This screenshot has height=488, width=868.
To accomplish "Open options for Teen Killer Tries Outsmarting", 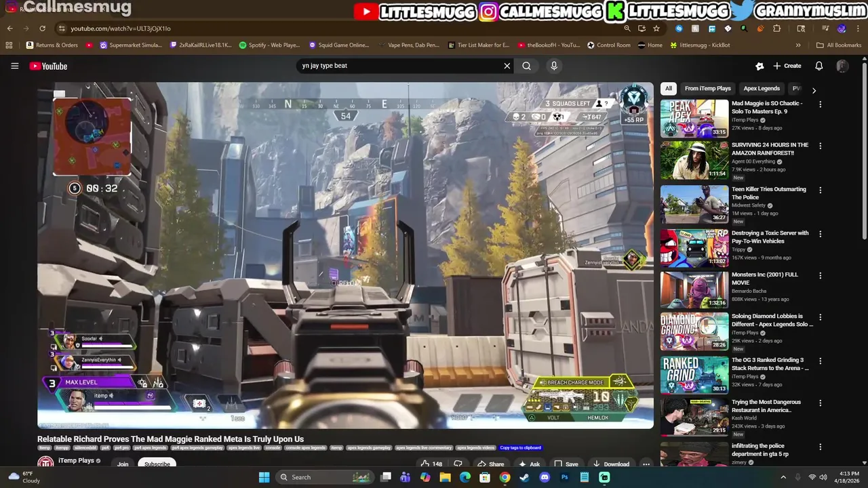I will [x=820, y=190].
